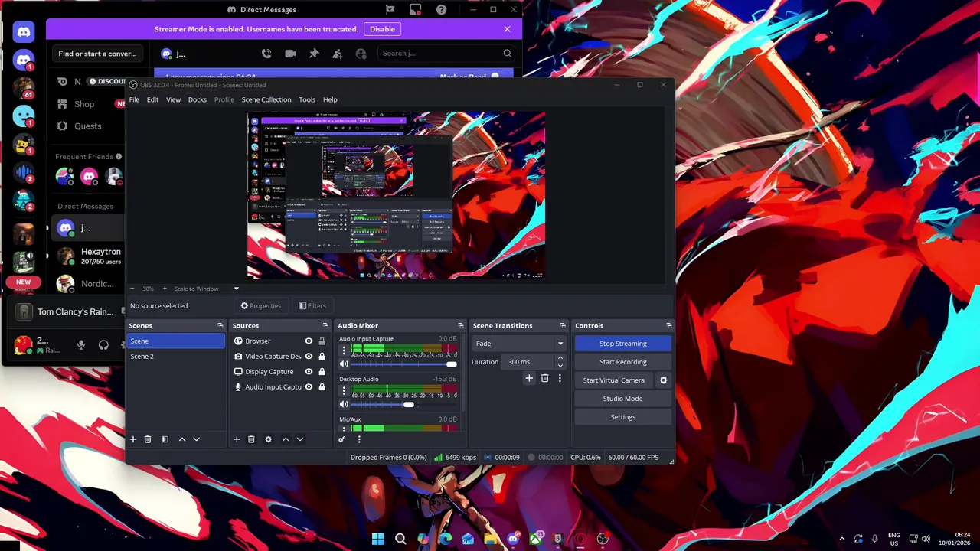The image size is (980, 551).
Task: Increase transition duration with up arrow
Action: [560, 358]
